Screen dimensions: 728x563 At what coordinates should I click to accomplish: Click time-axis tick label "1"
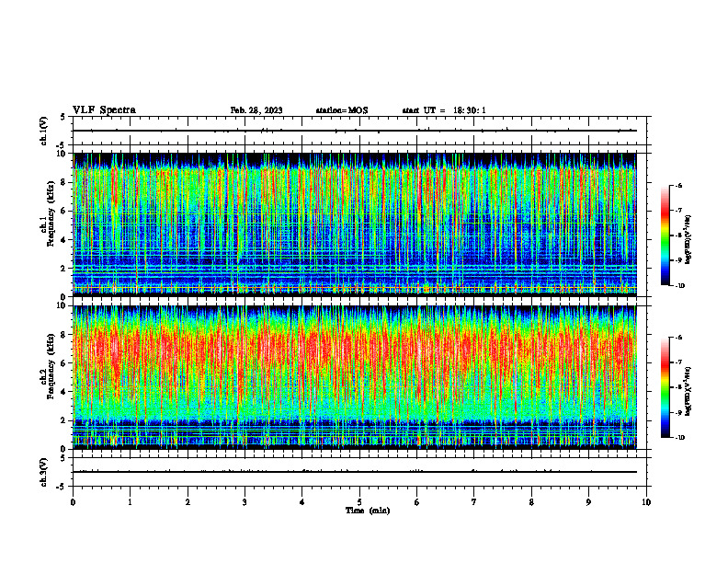coord(131,502)
